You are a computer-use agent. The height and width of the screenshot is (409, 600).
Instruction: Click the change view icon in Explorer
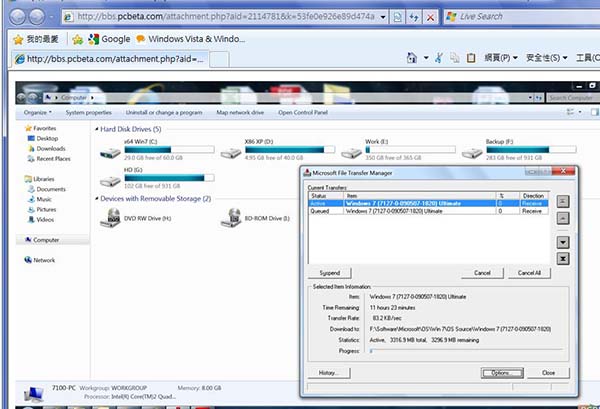[570, 112]
